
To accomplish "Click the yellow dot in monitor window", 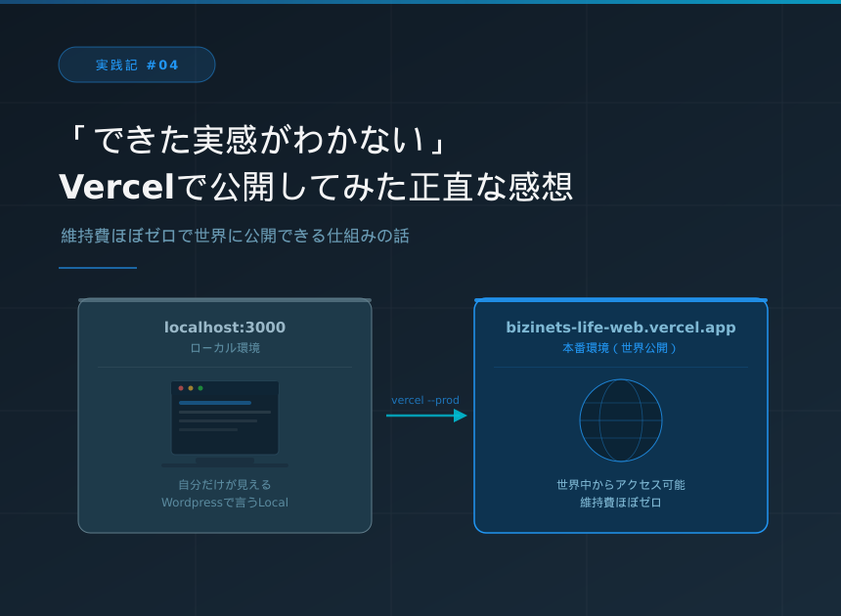I will click(191, 388).
